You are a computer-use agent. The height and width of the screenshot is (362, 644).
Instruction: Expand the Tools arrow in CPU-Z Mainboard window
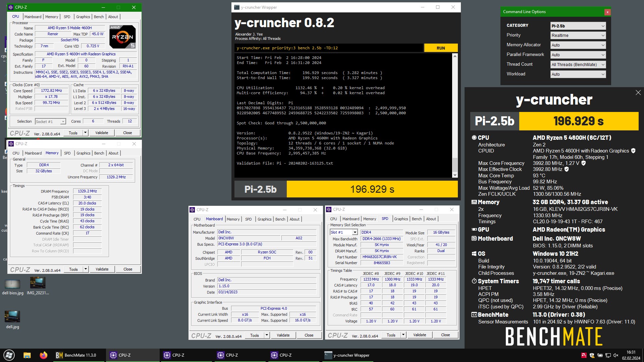pos(267,335)
